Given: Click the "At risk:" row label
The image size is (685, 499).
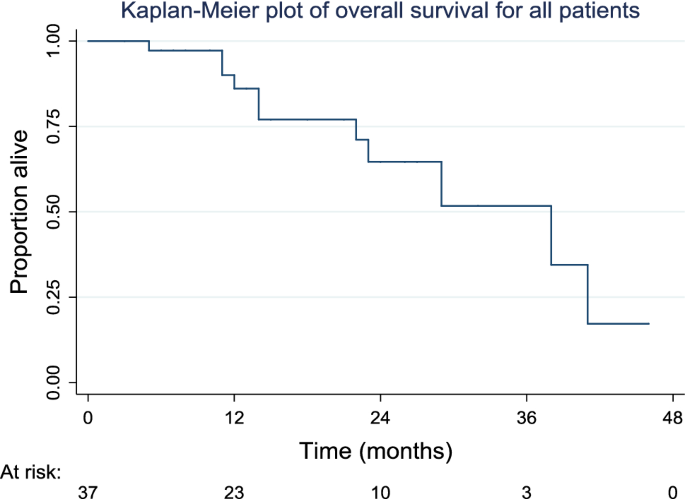Looking at the screenshot, I should tap(31, 468).
